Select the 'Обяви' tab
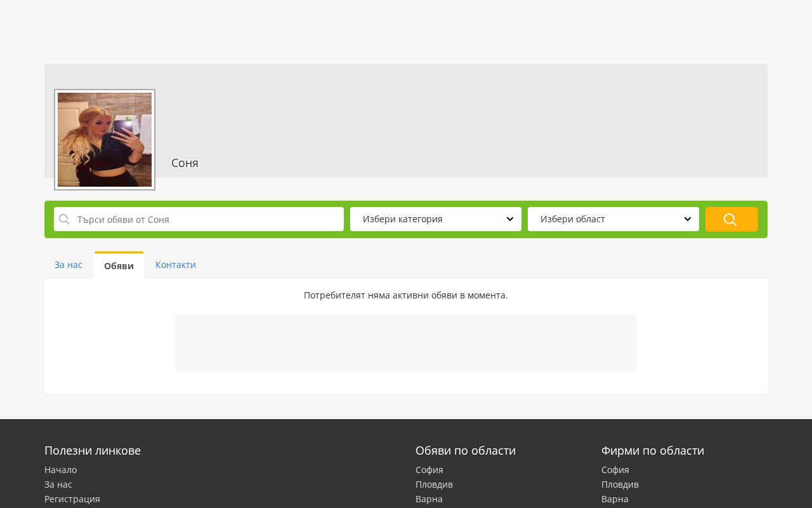 [119, 265]
